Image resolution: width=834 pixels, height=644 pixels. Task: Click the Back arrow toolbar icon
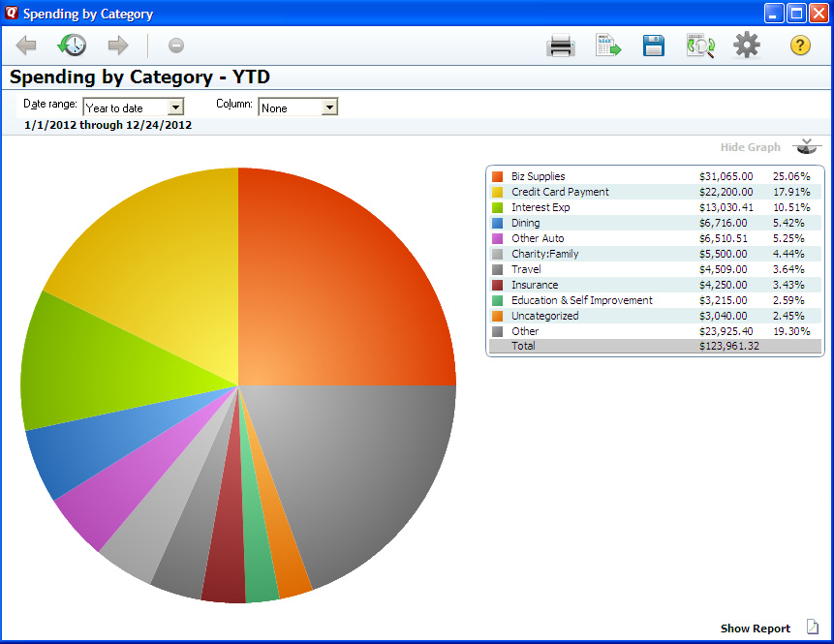pyautogui.click(x=26, y=46)
